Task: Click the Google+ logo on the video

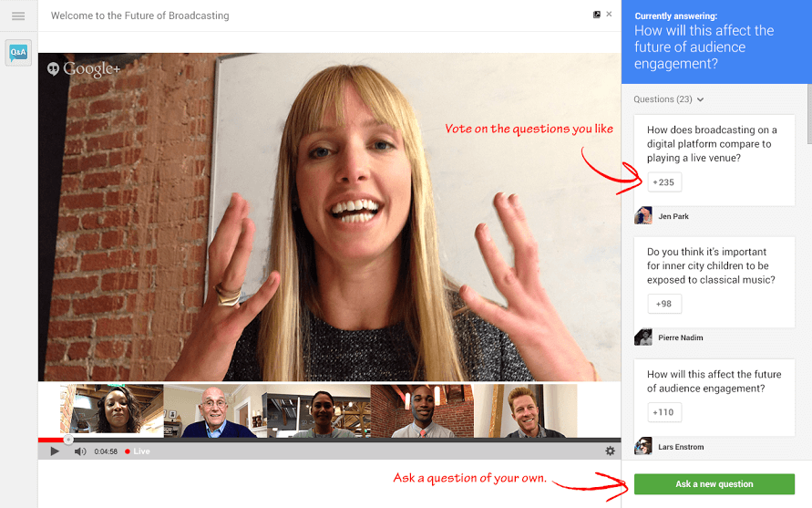Action: pyautogui.click(x=83, y=68)
